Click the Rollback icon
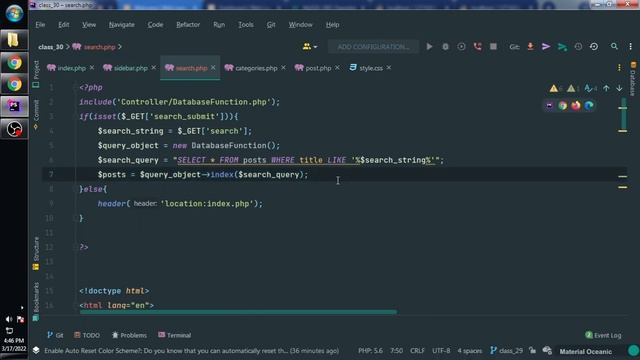 594,47
